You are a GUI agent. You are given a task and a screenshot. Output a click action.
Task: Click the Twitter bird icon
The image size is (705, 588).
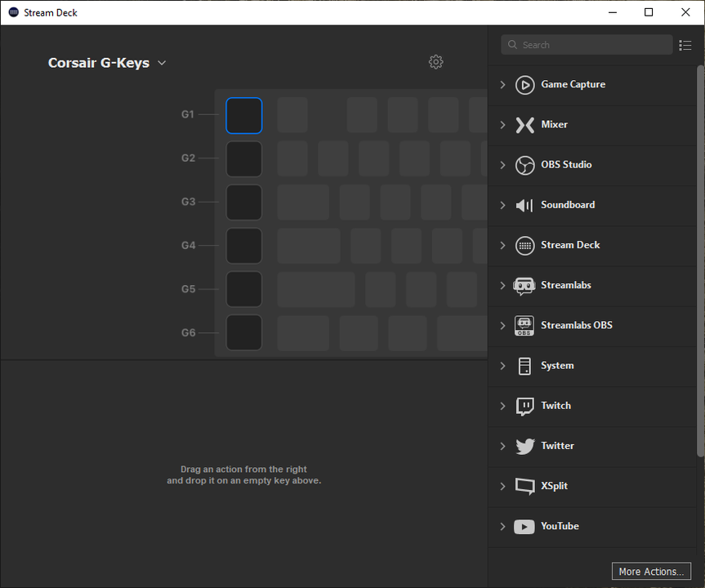click(x=524, y=447)
